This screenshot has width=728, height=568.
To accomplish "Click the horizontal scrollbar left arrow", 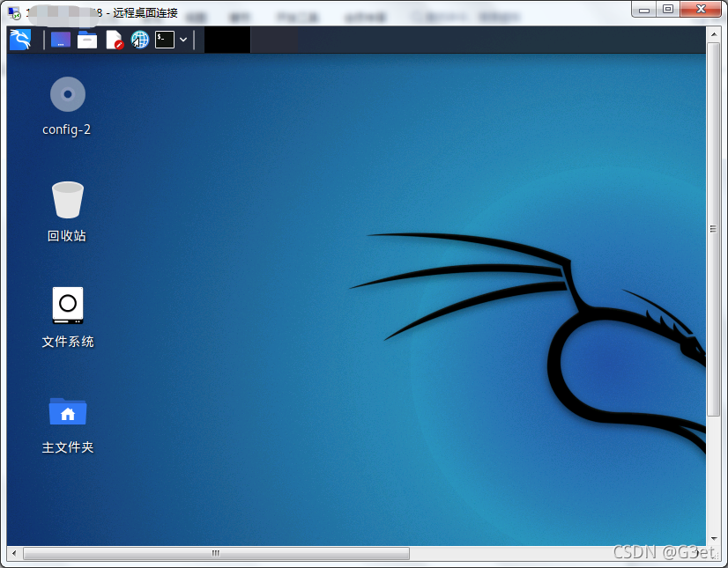I will (14, 553).
